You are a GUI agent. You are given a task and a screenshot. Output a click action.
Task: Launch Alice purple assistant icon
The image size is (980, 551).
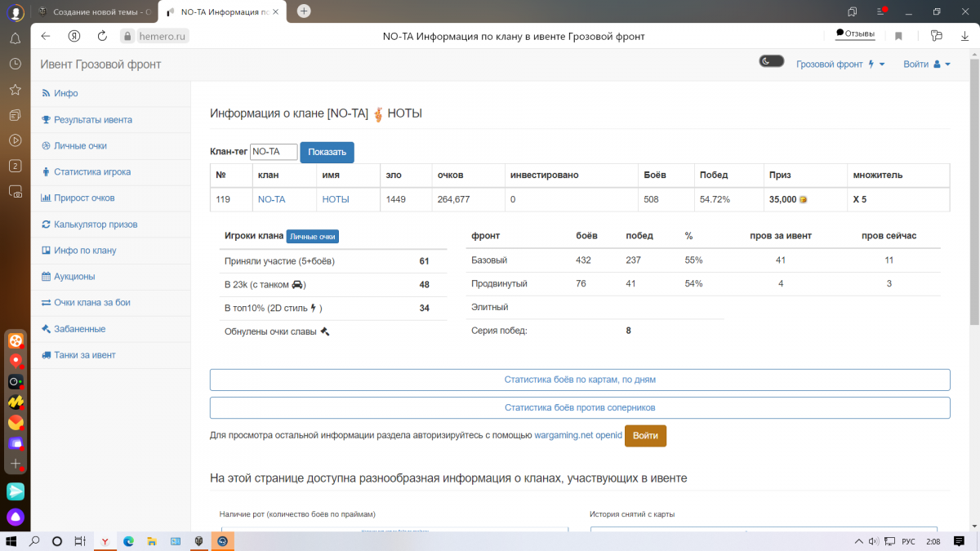(x=16, y=517)
